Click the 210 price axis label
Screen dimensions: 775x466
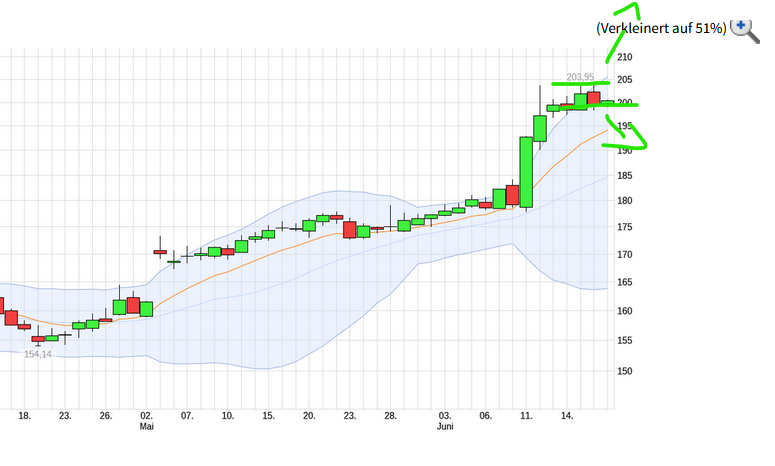click(x=625, y=57)
